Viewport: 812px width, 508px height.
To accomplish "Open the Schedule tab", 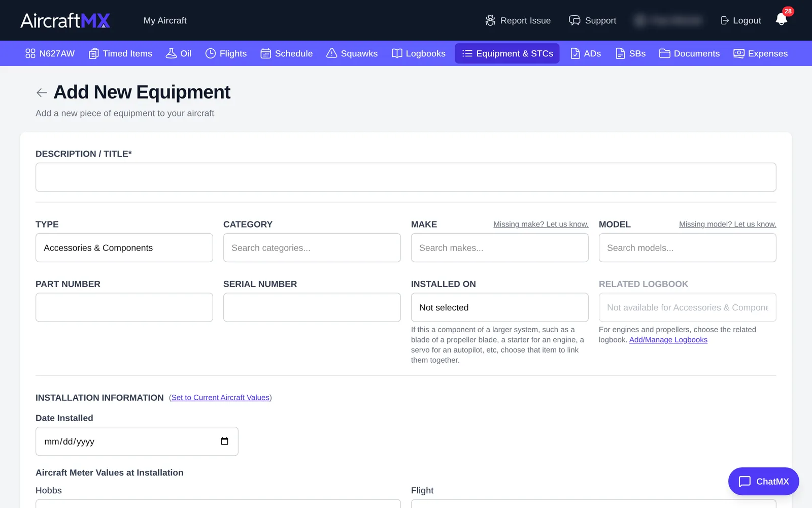I will 287,53.
